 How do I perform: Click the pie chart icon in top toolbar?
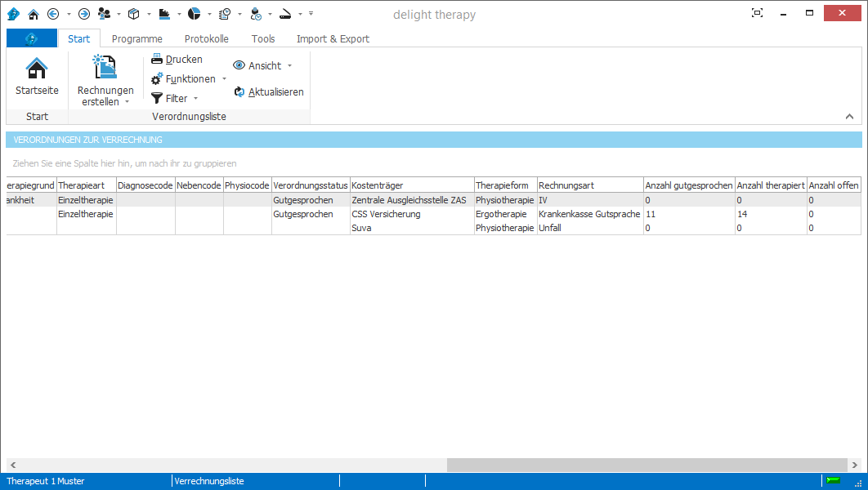(194, 14)
